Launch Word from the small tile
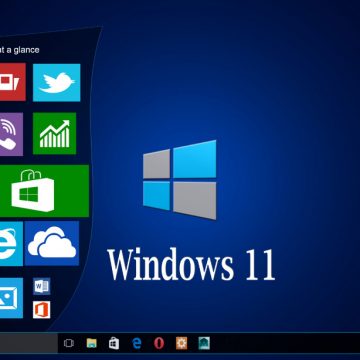 [x=42, y=286]
